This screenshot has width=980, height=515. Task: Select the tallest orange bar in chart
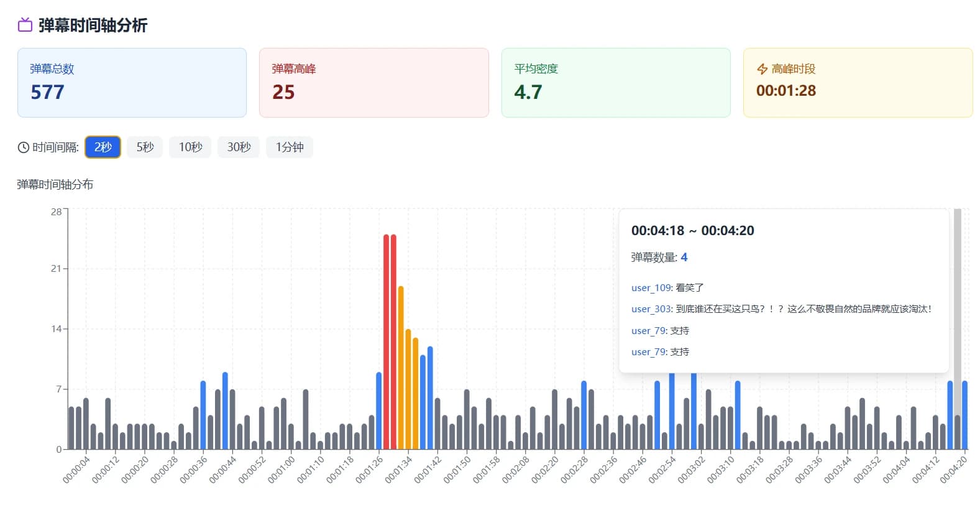tap(401, 367)
